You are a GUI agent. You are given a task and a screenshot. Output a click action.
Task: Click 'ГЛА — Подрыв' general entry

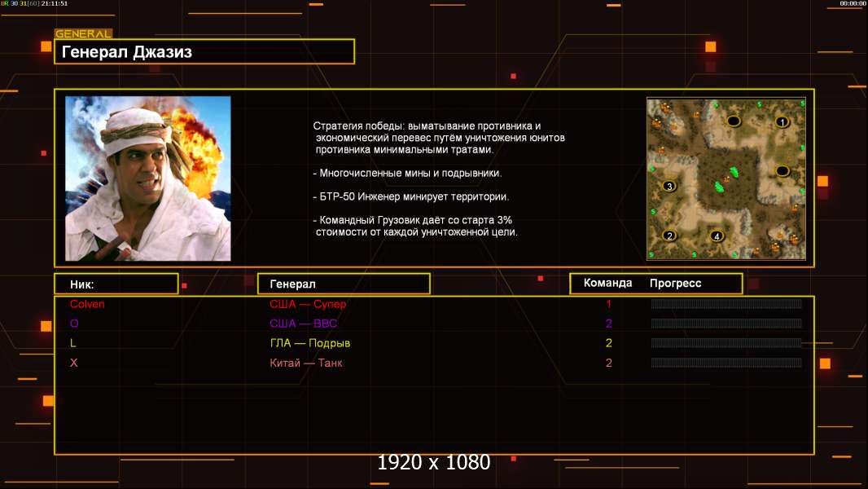(310, 343)
